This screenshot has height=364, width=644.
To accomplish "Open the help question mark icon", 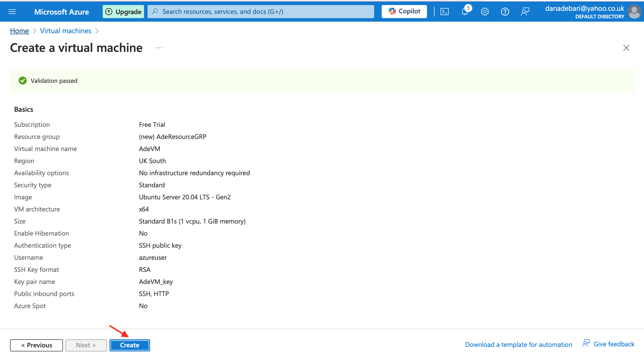I will [505, 12].
